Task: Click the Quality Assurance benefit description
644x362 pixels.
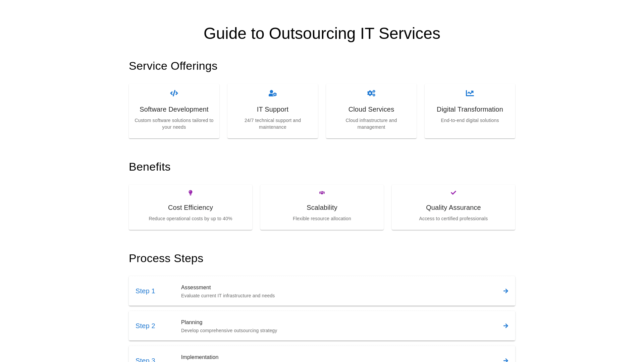Action: (x=453, y=219)
